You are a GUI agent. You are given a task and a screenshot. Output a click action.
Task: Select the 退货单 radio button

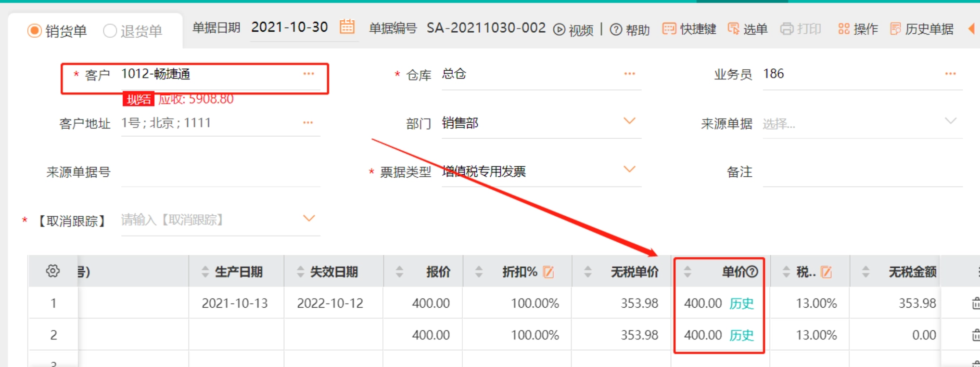pyautogui.click(x=110, y=31)
